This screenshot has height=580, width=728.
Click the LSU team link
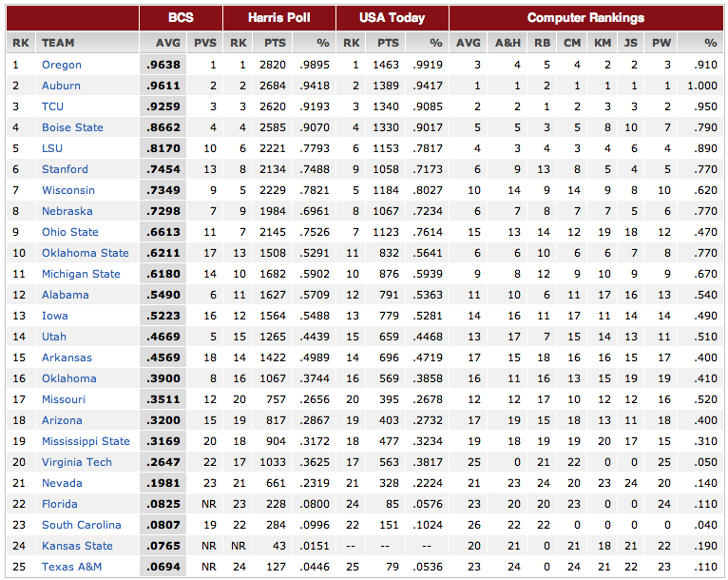click(52, 148)
